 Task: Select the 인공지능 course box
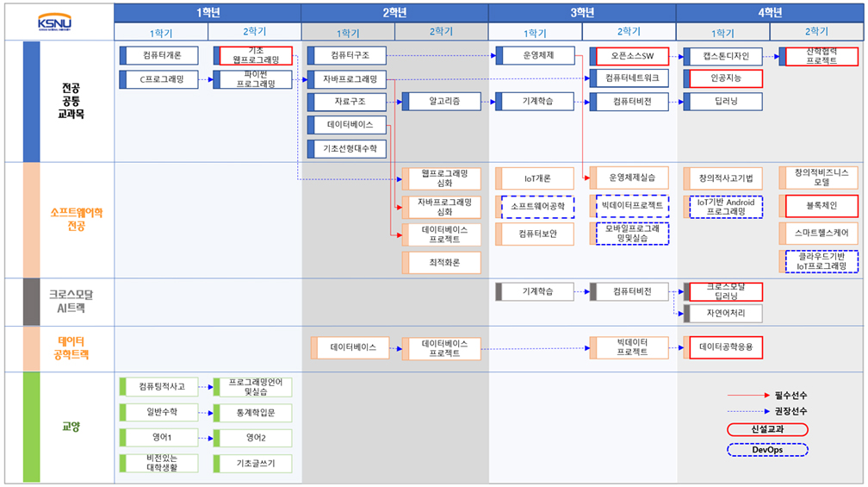[723, 78]
